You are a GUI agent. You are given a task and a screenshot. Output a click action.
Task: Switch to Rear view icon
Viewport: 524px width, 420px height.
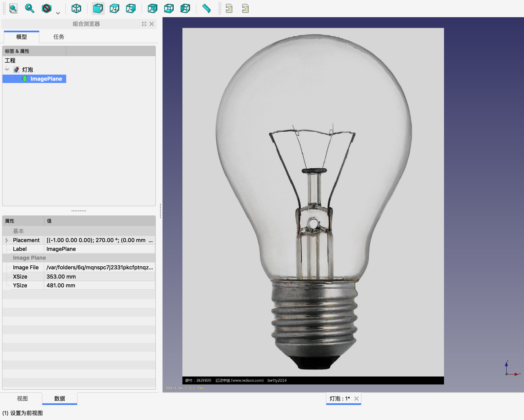(152, 9)
